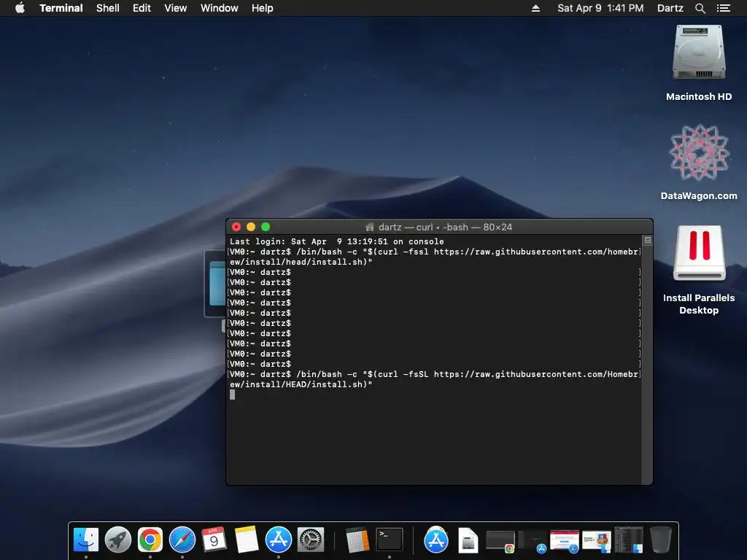This screenshot has height=560, width=747.
Task: Open the Shell menu
Action: (108, 8)
